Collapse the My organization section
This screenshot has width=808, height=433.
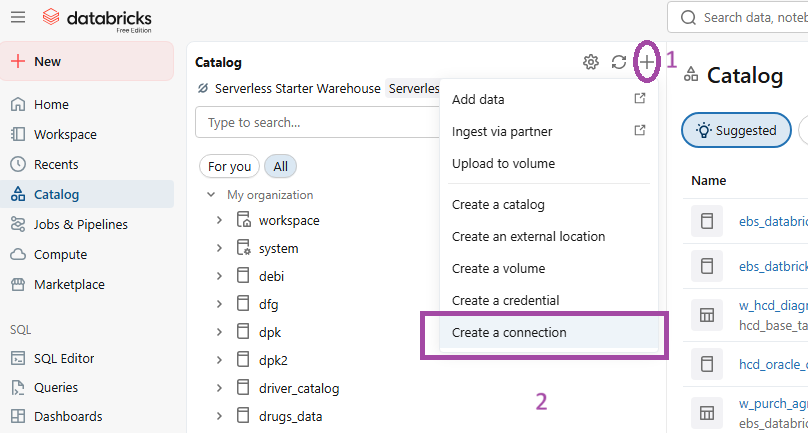coord(211,195)
